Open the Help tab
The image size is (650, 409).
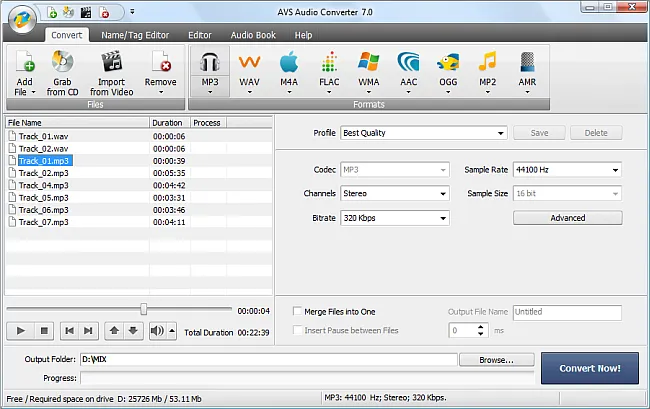coord(303,35)
